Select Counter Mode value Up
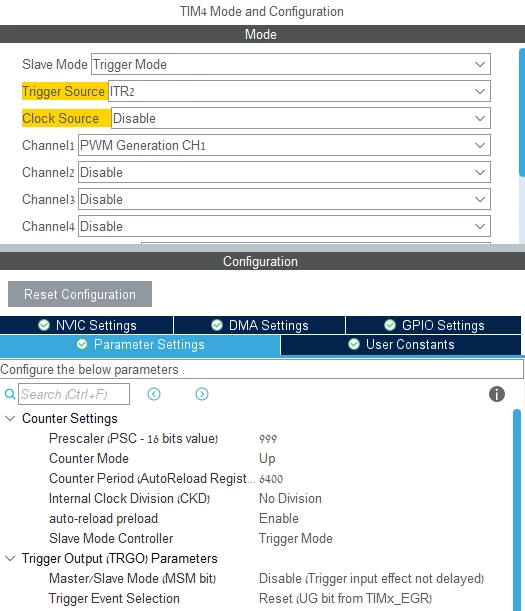 (x=267, y=459)
